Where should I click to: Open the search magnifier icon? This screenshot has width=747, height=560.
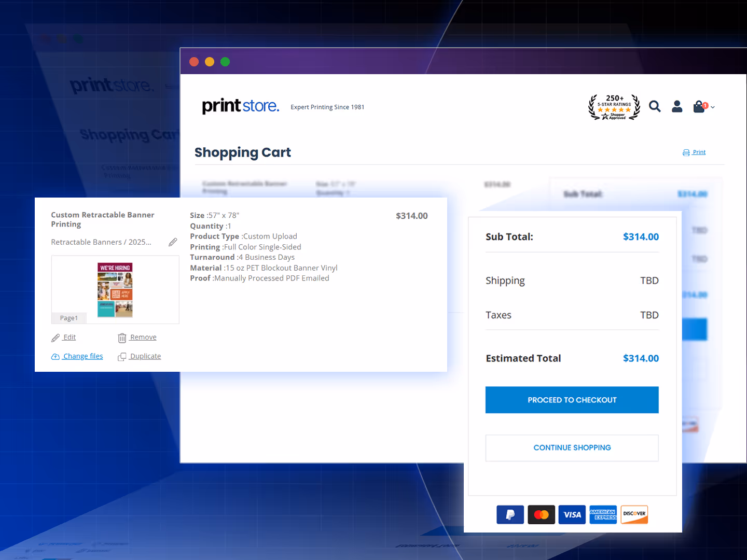655,106
